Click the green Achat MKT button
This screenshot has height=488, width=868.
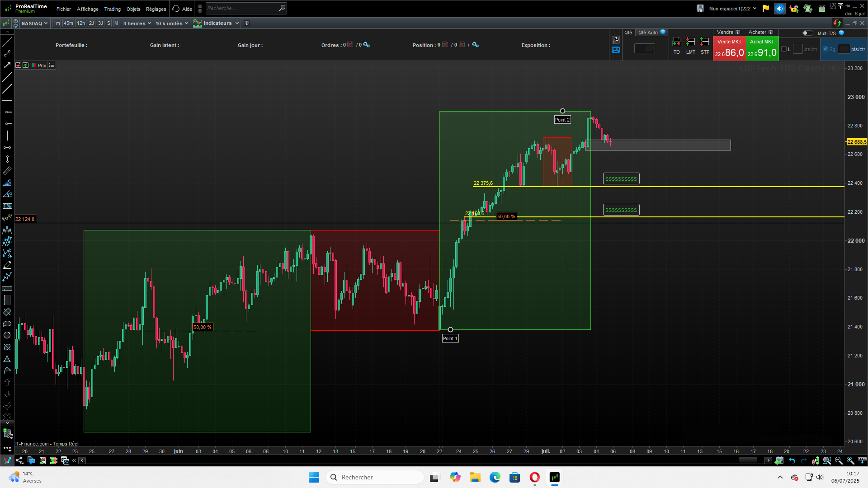pos(762,49)
